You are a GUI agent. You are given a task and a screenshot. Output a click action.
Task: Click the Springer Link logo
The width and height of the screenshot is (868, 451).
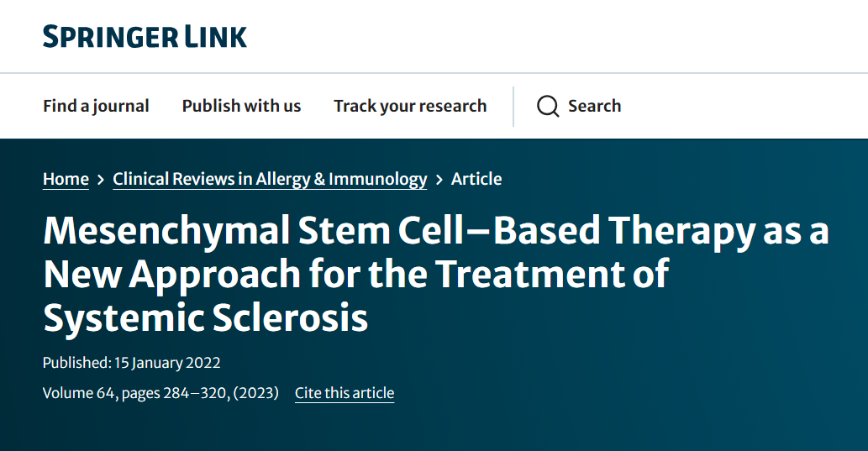[145, 37]
